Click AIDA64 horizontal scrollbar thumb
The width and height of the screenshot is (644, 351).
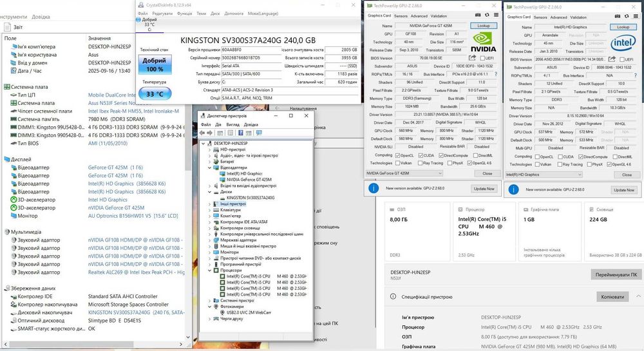coord(72,344)
